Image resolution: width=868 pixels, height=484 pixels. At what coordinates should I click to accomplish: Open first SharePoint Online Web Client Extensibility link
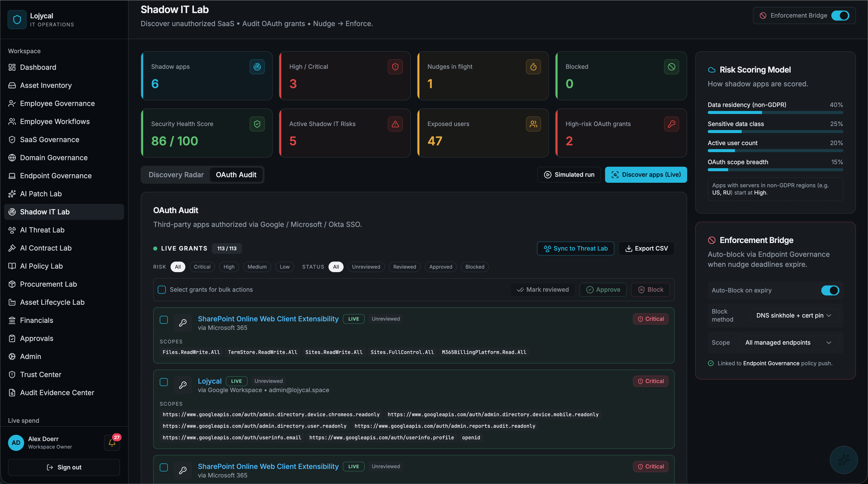(268, 319)
